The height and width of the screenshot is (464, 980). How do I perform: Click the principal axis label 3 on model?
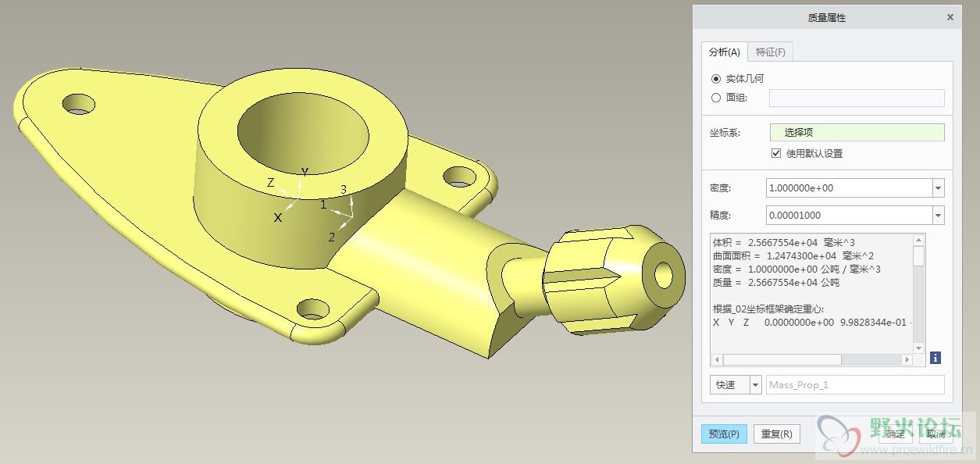tap(344, 189)
